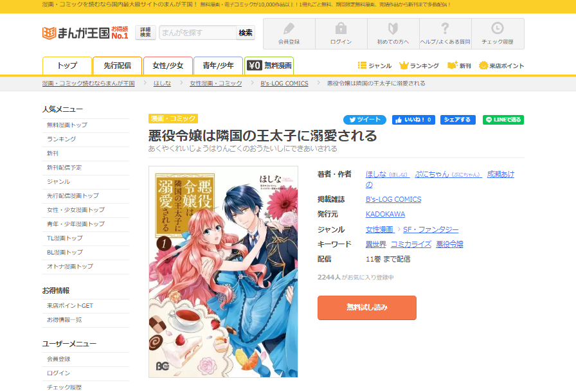Open the ログイン lock icon
The width and height of the screenshot is (576, 392).
click(341, 29)
